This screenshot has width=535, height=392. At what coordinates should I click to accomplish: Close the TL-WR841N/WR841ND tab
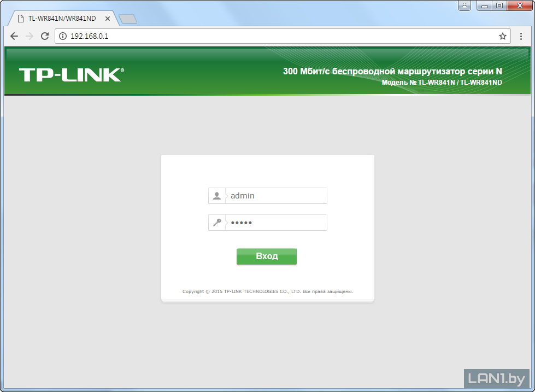click(x=108, y=19)
